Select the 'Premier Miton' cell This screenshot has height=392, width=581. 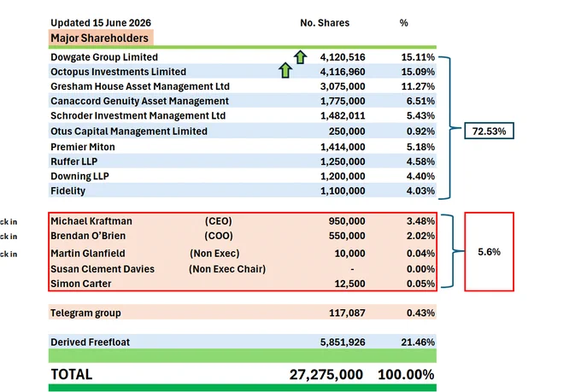pyautogui.click(x=83, y=147)
